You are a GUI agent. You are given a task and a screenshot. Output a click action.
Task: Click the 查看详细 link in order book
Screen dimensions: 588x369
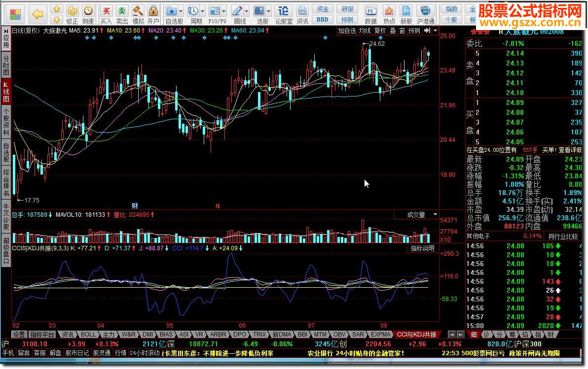570,150
